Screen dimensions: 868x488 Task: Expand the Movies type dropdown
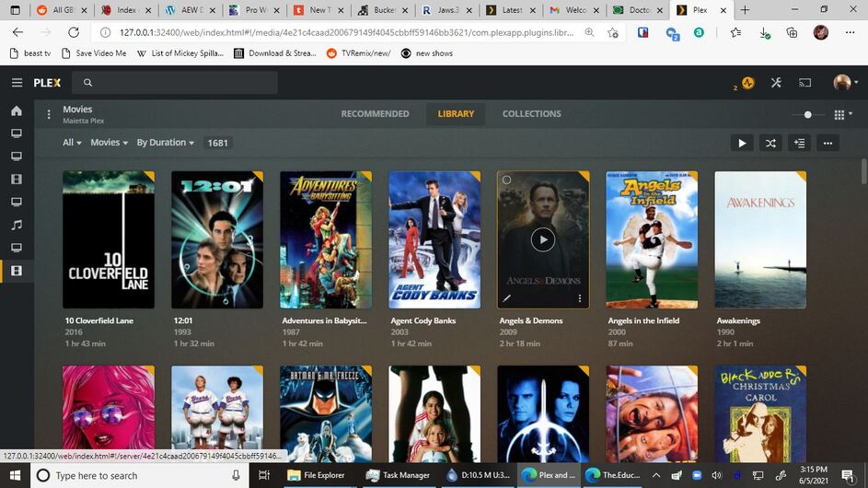109,143
